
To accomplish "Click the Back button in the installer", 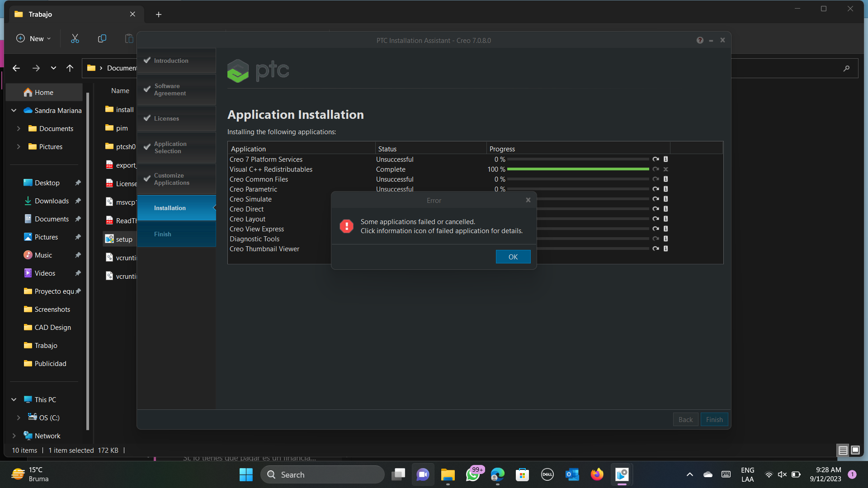I will click(x=685, y=419).
